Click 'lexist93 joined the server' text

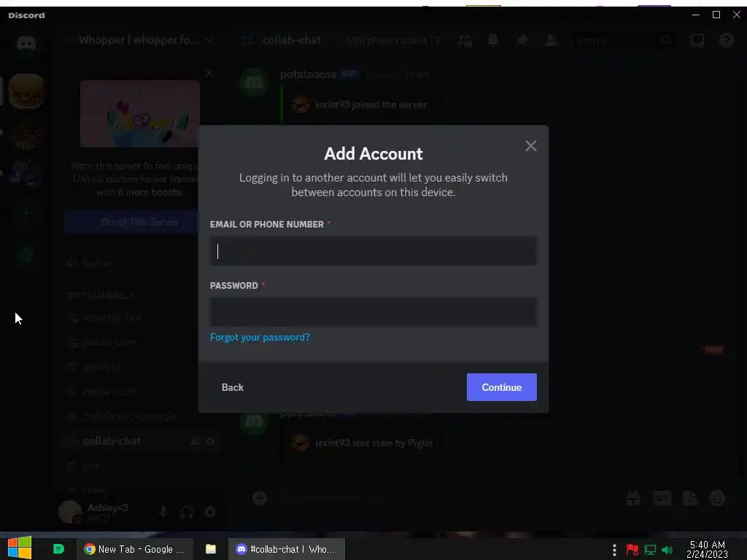pyautogui.click(x=371, y=105)
